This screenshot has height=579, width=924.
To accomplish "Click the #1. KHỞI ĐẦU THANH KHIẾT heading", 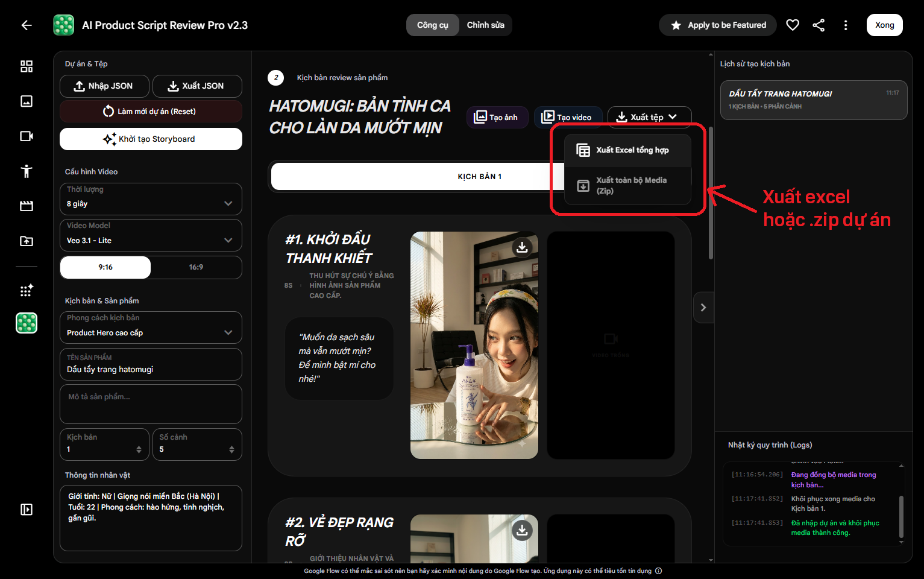I will click(x=329, y=248).
